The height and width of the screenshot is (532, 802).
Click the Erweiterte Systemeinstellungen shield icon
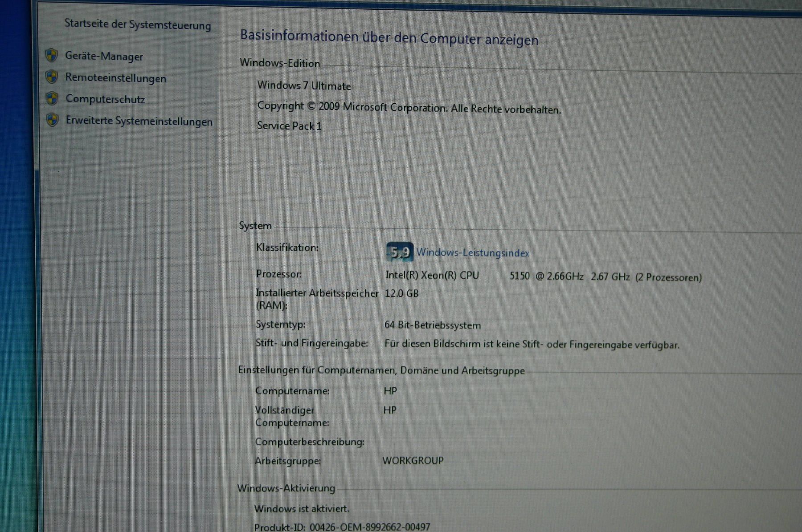click(52, 120)
